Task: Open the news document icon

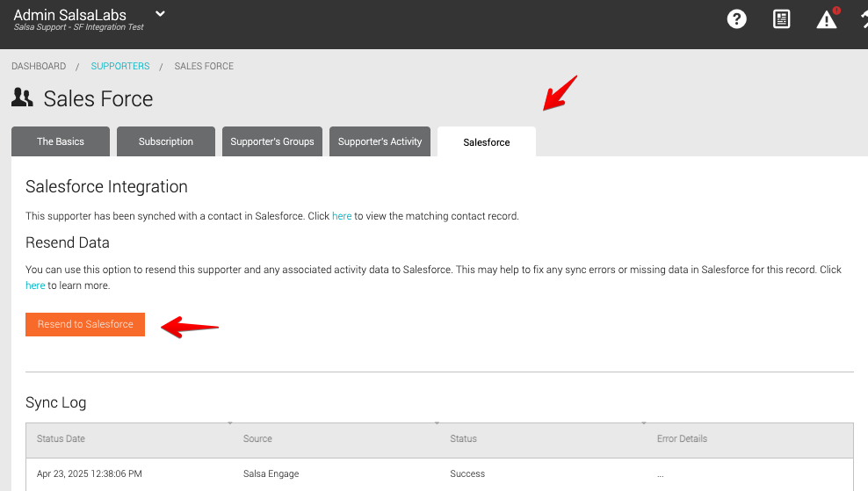Action: click(x=781, y=18)
